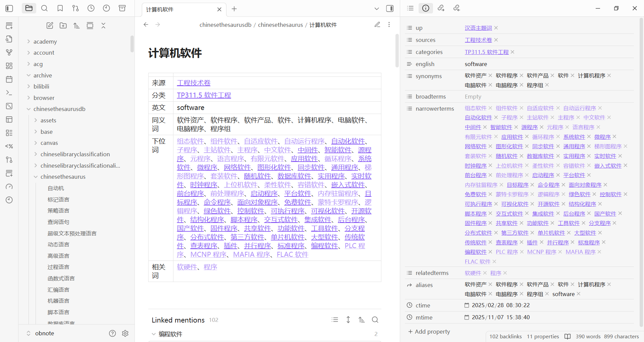644x342 pixels.
Task: Open the graph view ribbon icon
Action: tap(9, 52)
